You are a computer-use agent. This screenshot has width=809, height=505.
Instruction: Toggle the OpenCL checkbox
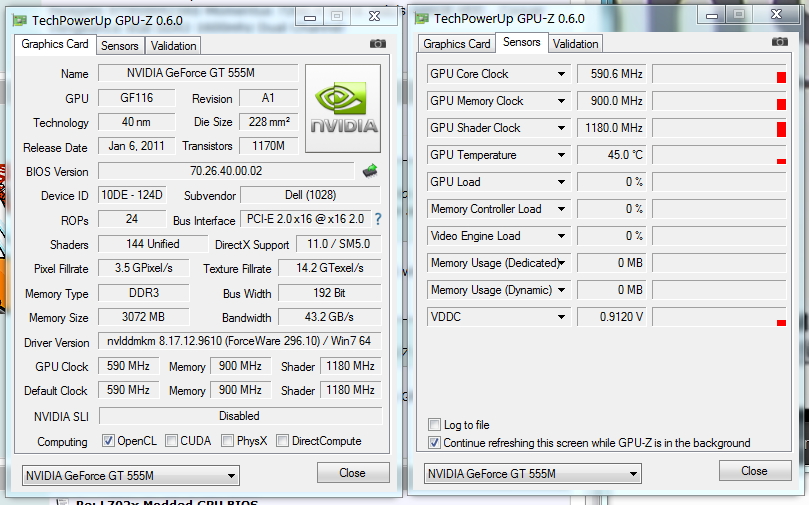[108, 441]
